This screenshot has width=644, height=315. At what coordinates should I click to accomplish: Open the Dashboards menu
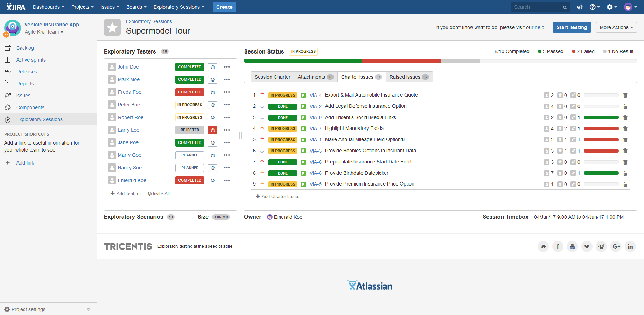pos(49,7)
